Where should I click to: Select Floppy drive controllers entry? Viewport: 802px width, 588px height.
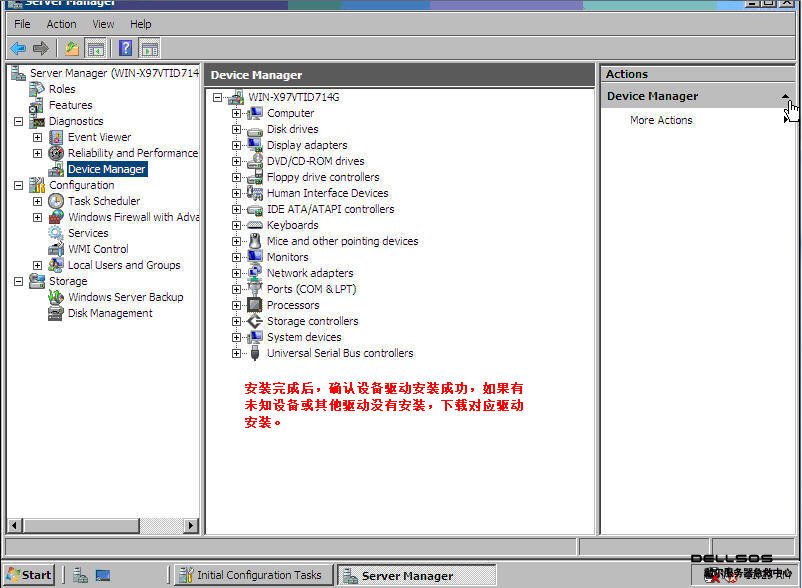[323, 177]
